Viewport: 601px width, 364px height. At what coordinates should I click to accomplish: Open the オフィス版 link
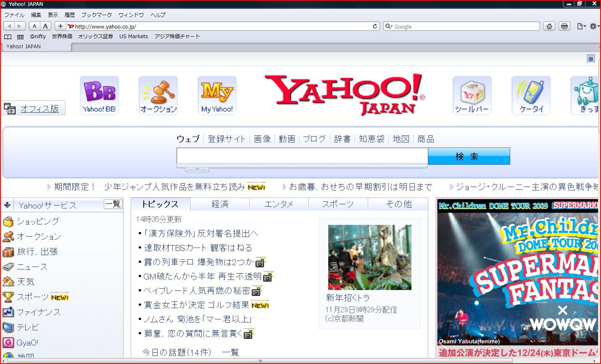coord(40,109)
